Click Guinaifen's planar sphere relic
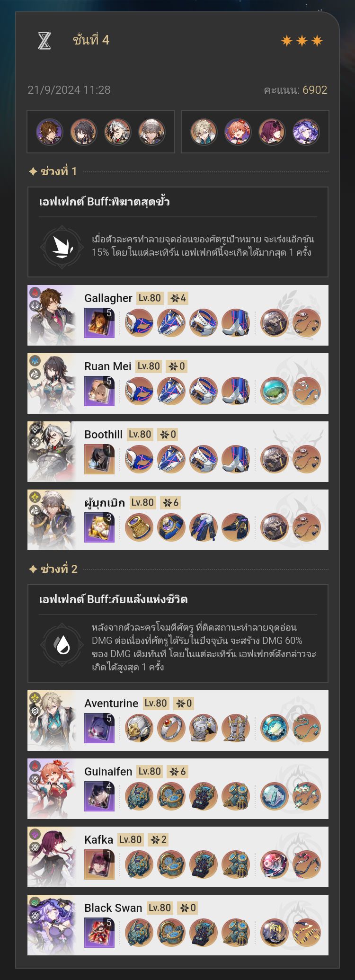The height and width of the screenshot is (980, 355). coord(274,796)
